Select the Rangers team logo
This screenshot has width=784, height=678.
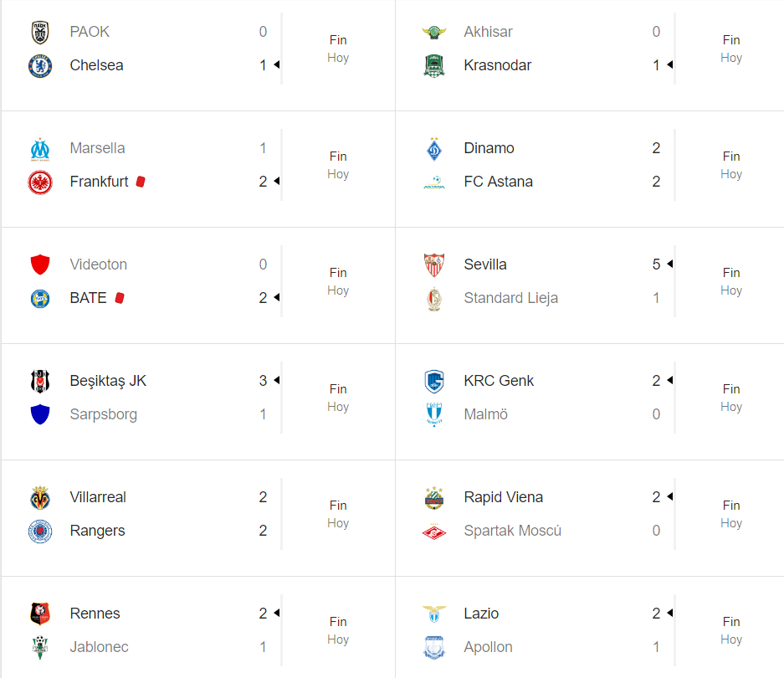click(40, 531)
